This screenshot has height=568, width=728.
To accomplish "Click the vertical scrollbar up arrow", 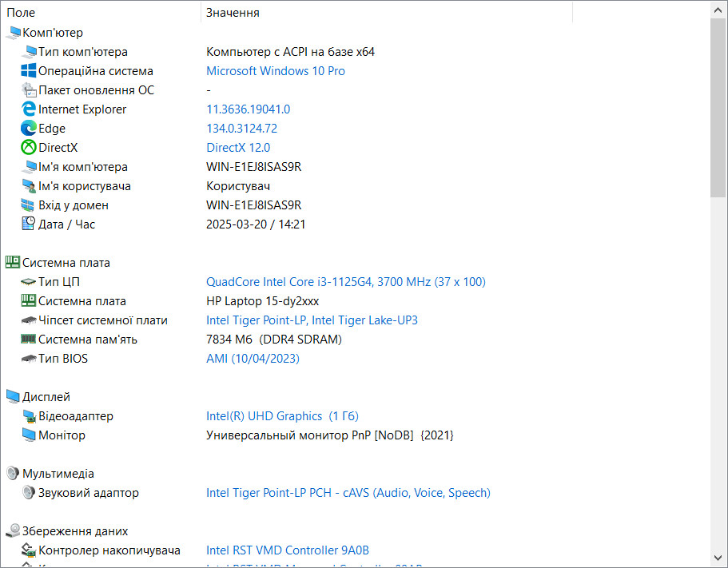I will (x=718, y=10).
